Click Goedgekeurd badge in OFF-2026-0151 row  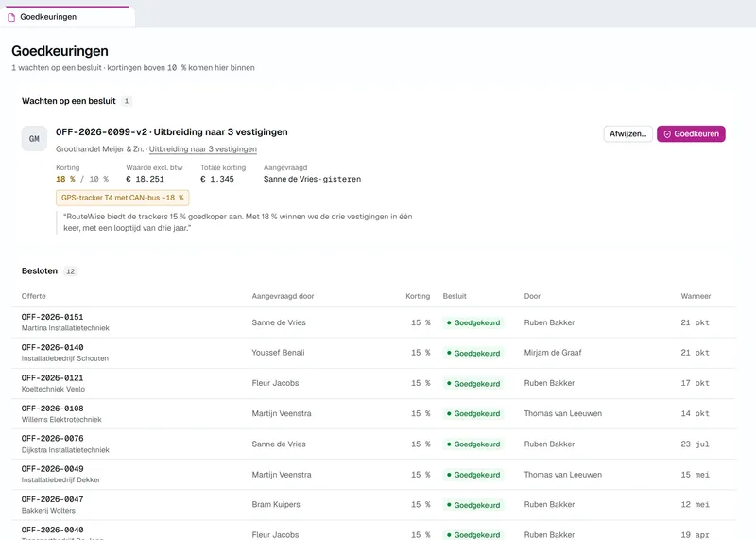click(473, 322)
